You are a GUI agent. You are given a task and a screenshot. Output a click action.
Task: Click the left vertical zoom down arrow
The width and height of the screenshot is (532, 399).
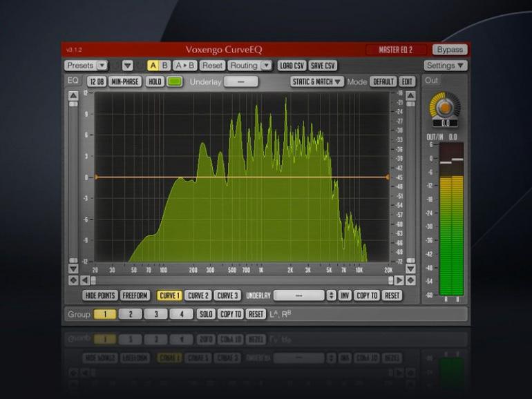pyautogui.click(x=73, y=269)
